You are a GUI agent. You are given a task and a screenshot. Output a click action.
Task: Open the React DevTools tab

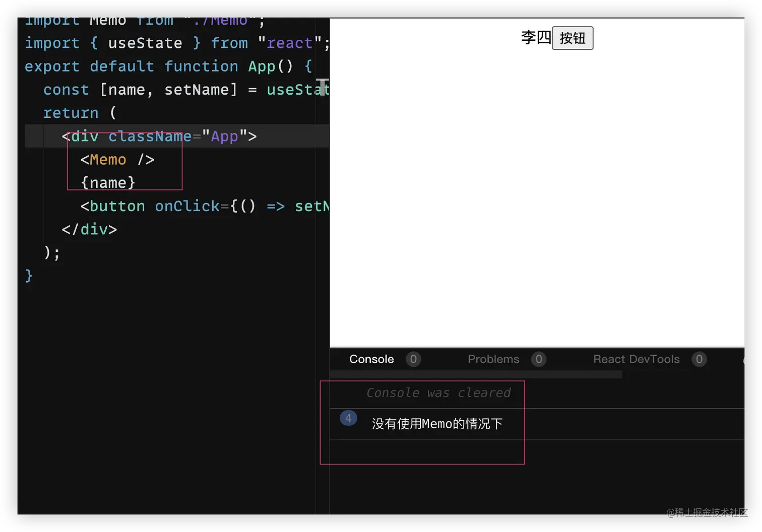tap(637, 359)
